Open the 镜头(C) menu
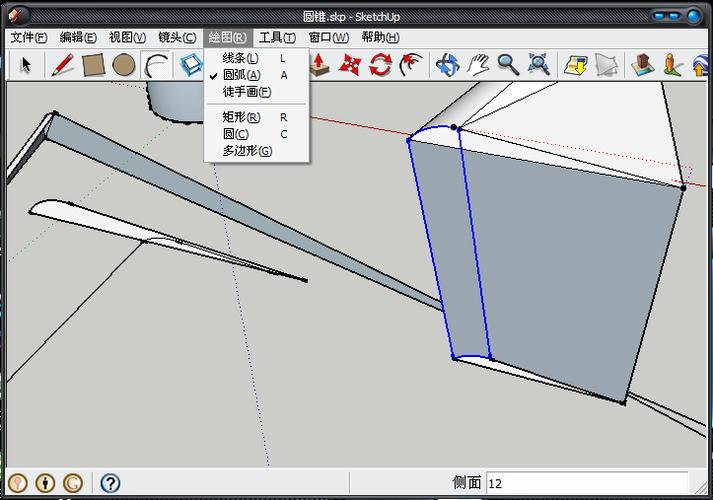Image resolution: width=713 pixels, height=500 pixels. tap(177, 37)
